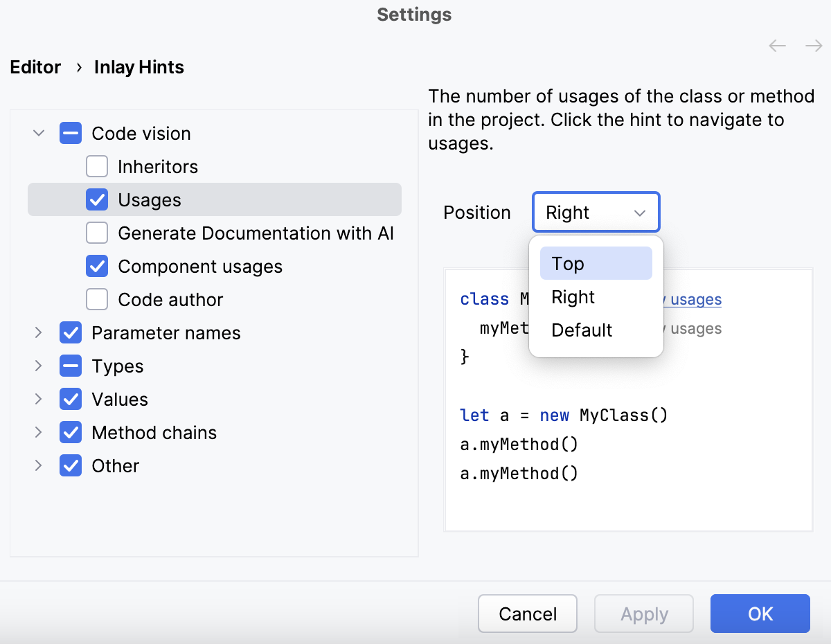
Task: Select Editor in the breadcrumb path
Action: (x=35, y=67)
